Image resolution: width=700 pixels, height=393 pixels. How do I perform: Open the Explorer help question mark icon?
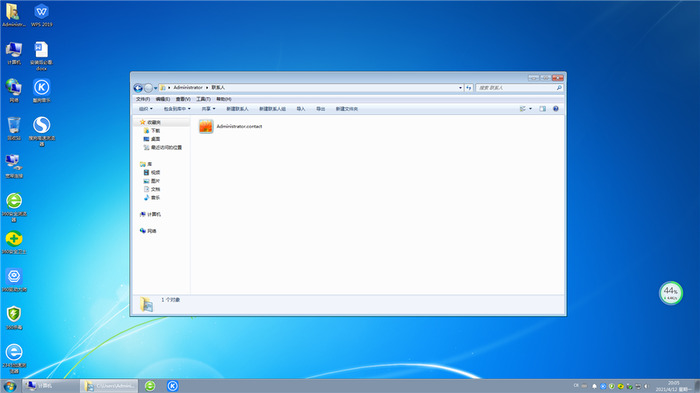(x=556, y=109)
